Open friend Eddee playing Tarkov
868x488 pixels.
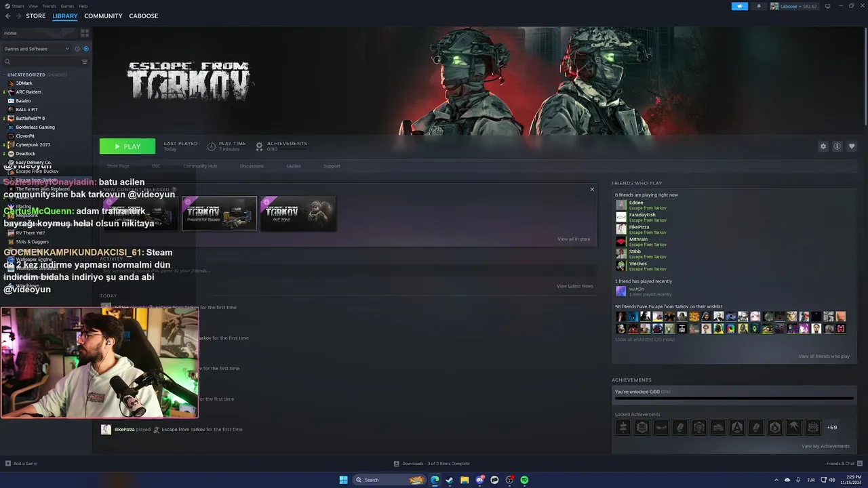pyautogui.click(x=641, y=205)
